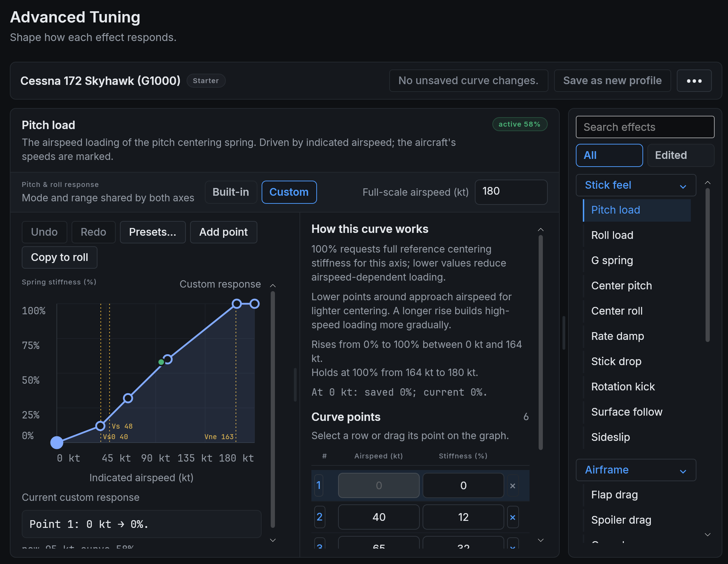Select the Surface follow effect
The image size is (728, 564).
pos(637,412)
